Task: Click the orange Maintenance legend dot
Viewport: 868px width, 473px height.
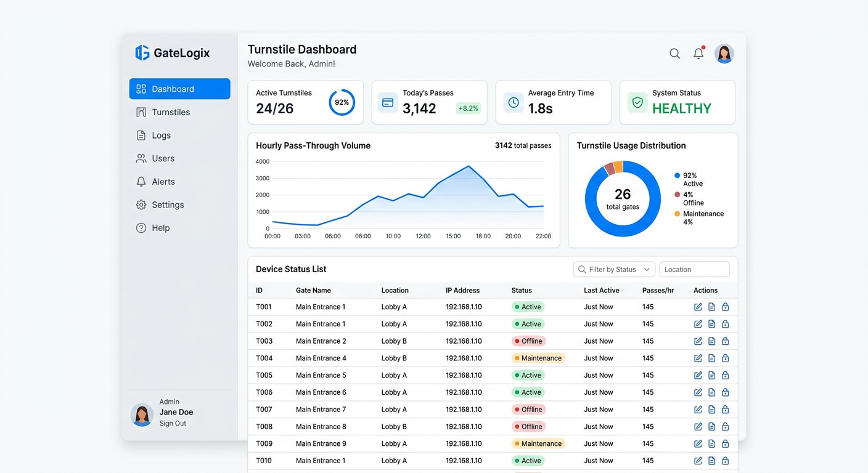Action: point(678,214)
